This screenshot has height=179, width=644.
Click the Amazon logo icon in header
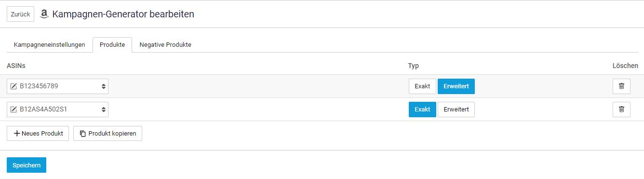pyautogui.click(x=44, y=14)
